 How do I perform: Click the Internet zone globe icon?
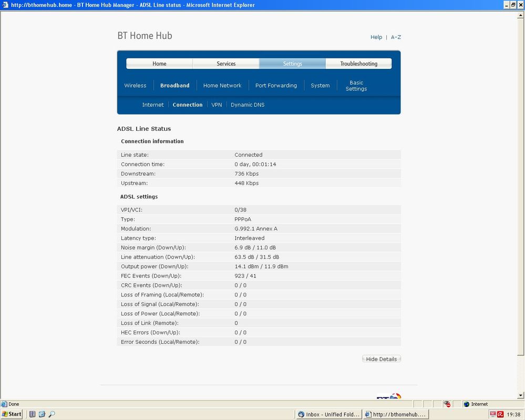click(x=467, y=404)
